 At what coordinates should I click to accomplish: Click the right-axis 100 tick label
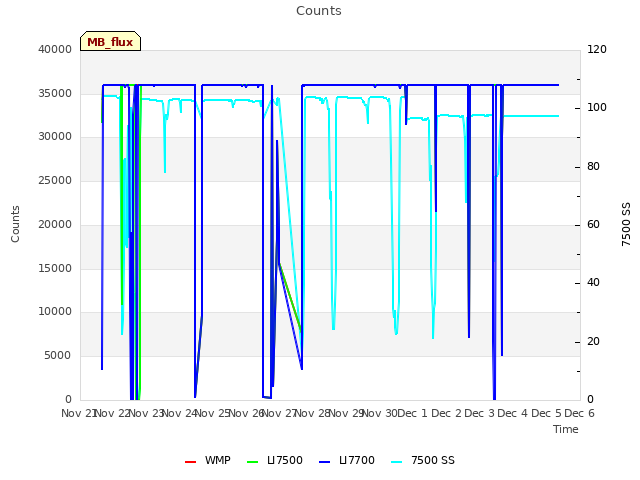coord(597,107)
